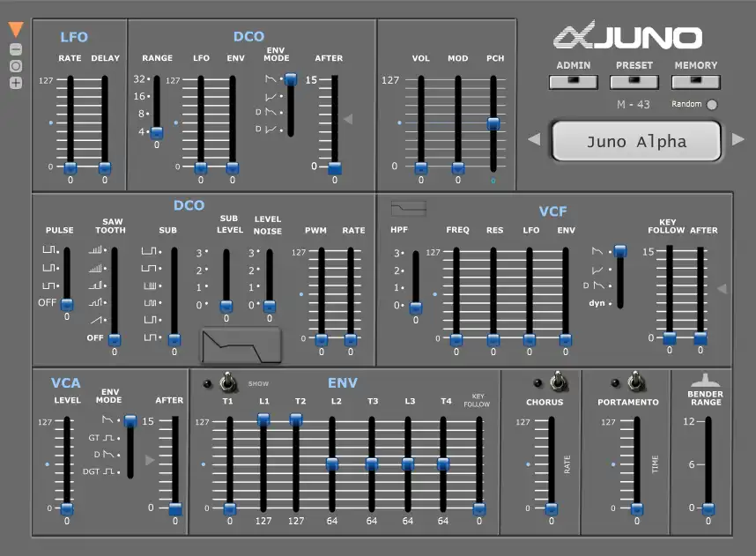Click the VOL slider handle
The width and height of the screenshot is (756, 556).
pyautogui.click(x=421, y=168)
